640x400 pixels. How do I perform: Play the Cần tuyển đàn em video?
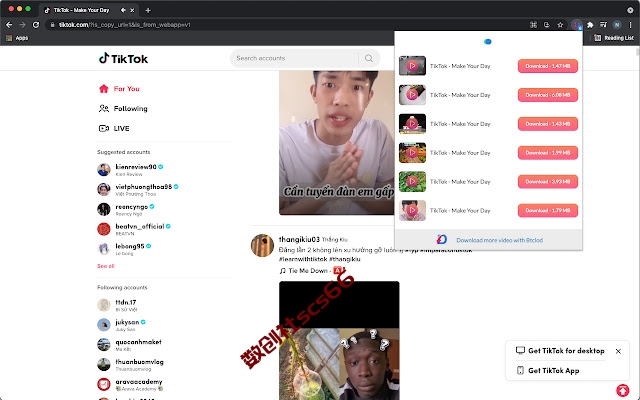[337, 142]
